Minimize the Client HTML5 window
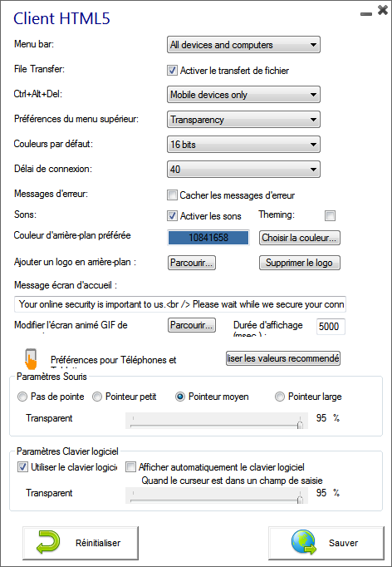392x567 pixels. point(366,14)
